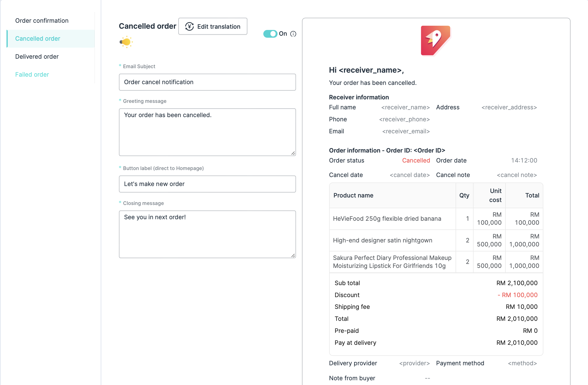Viewport: 588px width, 385px height.
Task: Open the Order confirmation tab
Action: click(42, 20)
